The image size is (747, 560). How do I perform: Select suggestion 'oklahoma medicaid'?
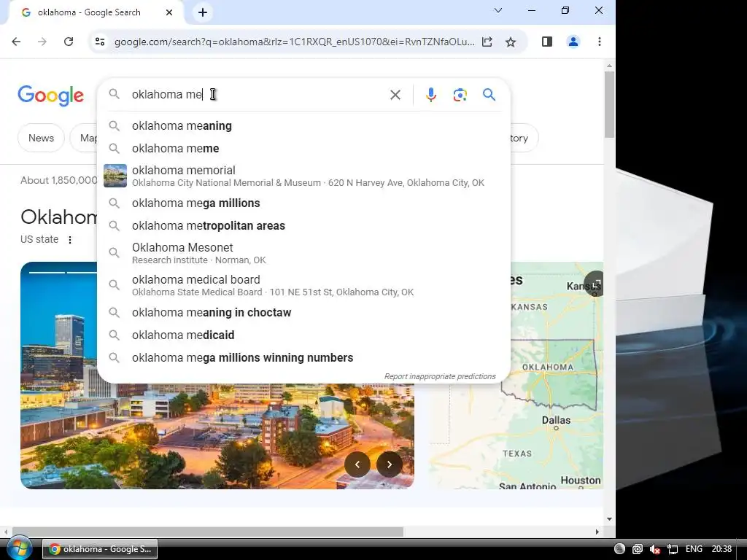click(x=303, y=335)
